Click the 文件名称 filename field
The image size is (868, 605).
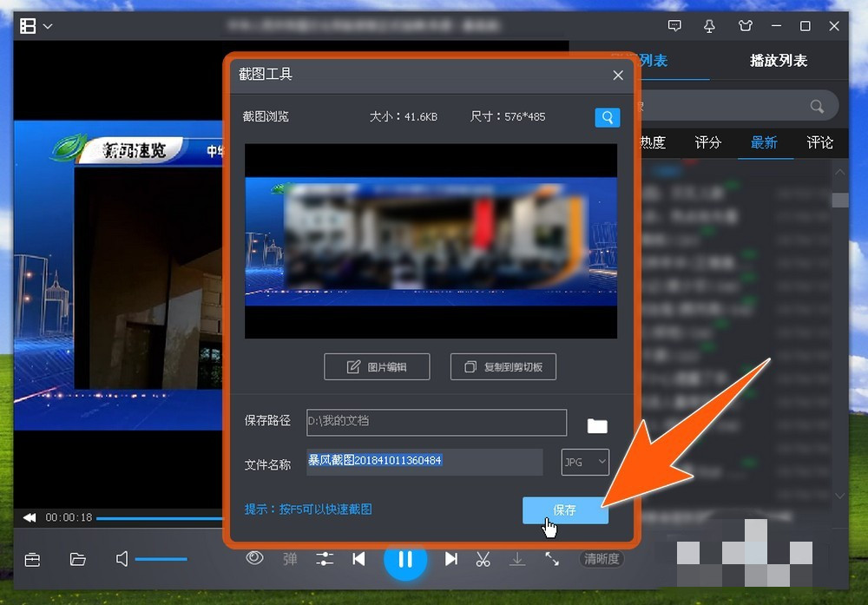point(424,462)
